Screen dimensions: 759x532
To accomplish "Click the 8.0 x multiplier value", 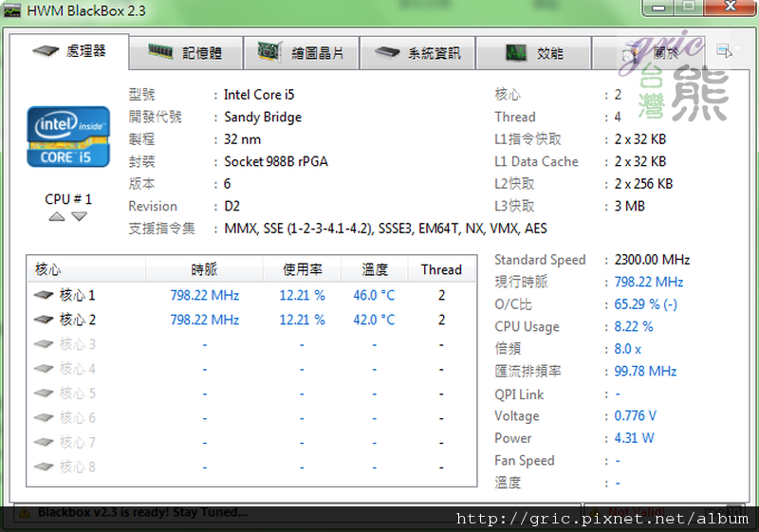I will click(x=628, y=349).
